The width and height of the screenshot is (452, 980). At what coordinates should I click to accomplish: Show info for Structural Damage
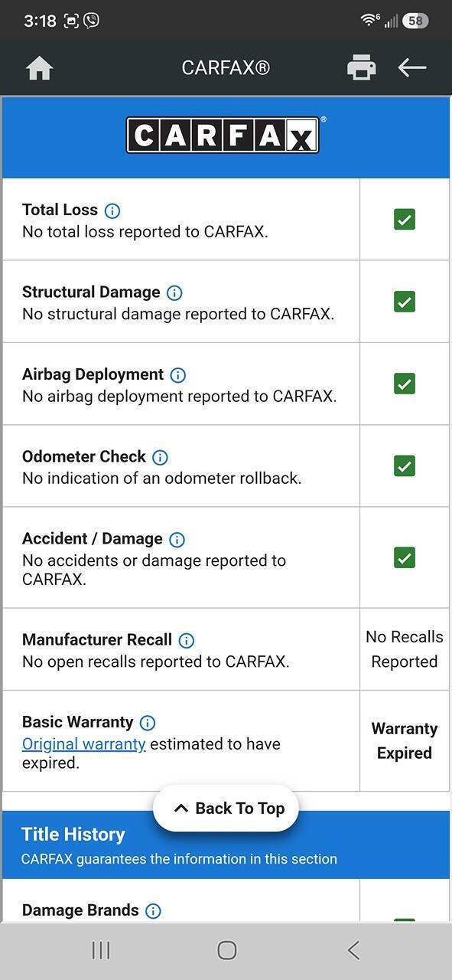point(174,292)
